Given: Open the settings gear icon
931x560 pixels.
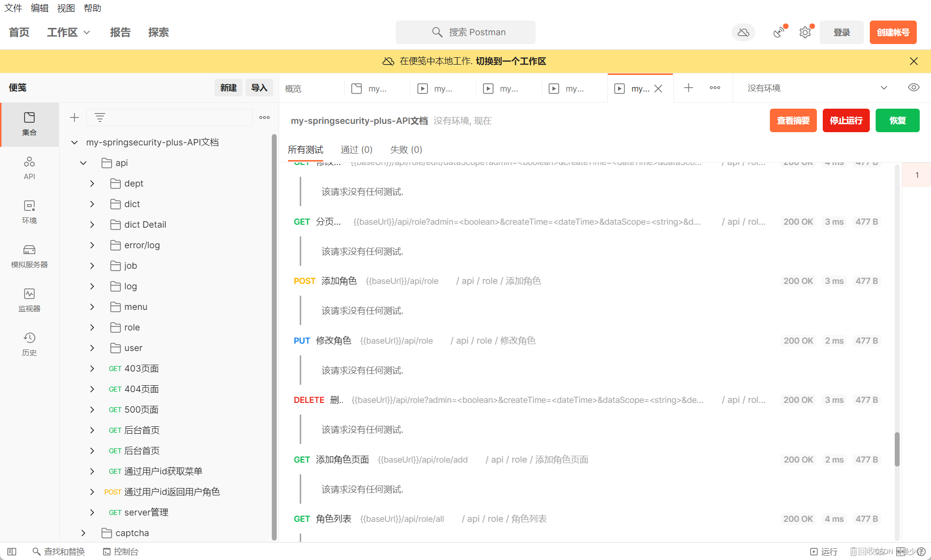Looking at the screenshot, I should click(805, 32).
